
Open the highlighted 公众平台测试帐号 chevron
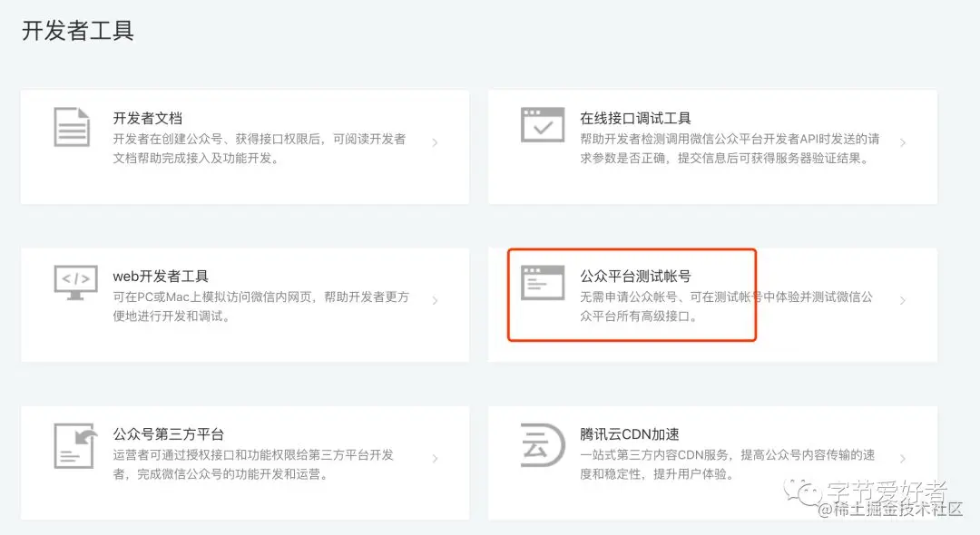coord(902,299)
